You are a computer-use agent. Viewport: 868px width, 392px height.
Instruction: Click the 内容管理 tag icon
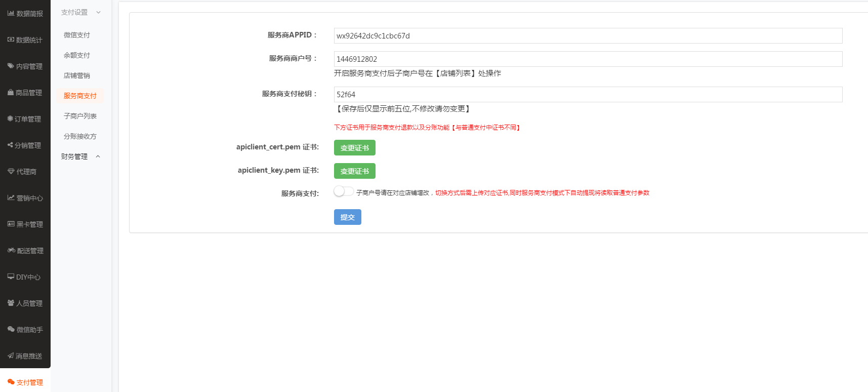click(11, 66)
